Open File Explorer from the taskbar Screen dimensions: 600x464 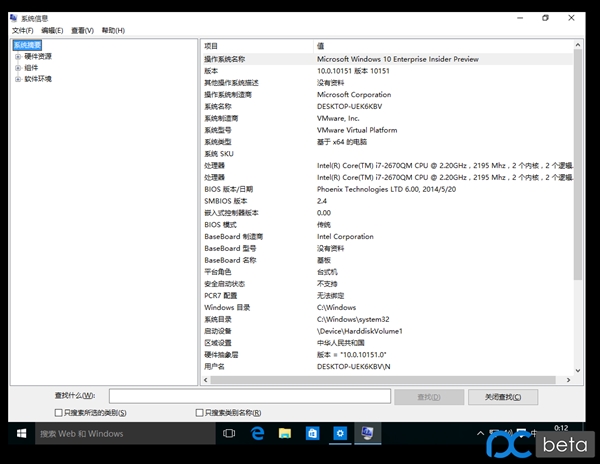click(x=285, y=433)
